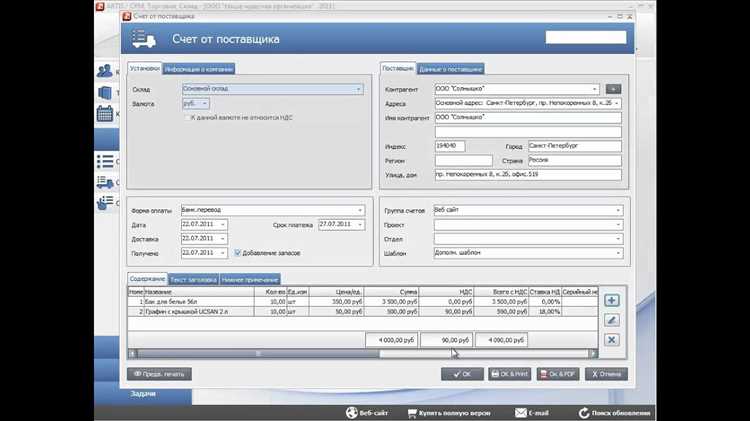Expand the Склад dropdown
The image size is (750, 421).
click(360, 89)
